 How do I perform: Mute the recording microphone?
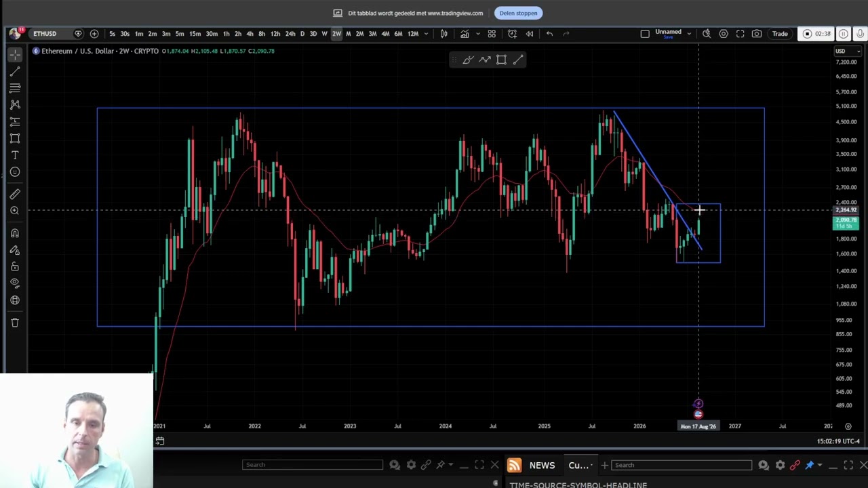[861, 34]
